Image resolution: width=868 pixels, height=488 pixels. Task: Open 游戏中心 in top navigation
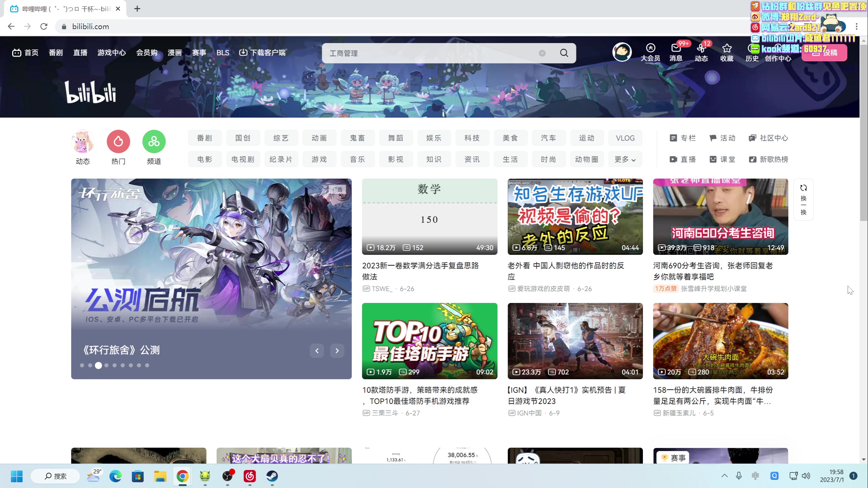(x=112, y=53)
